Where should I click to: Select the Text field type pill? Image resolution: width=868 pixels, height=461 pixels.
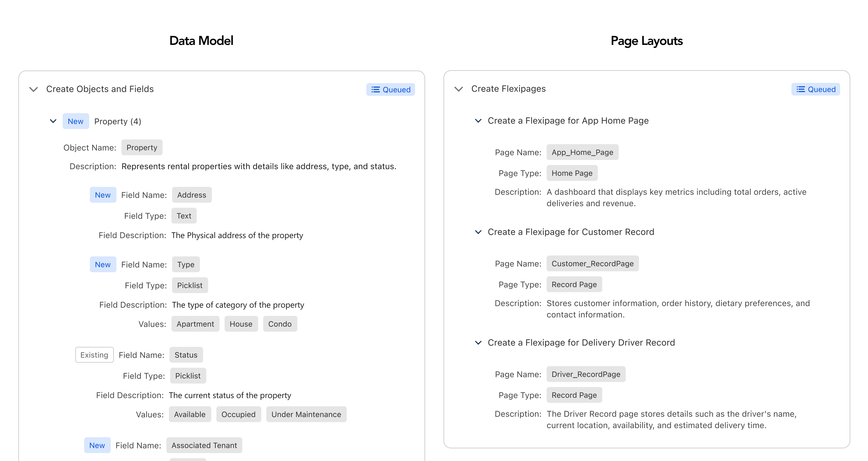click(184, 216)
